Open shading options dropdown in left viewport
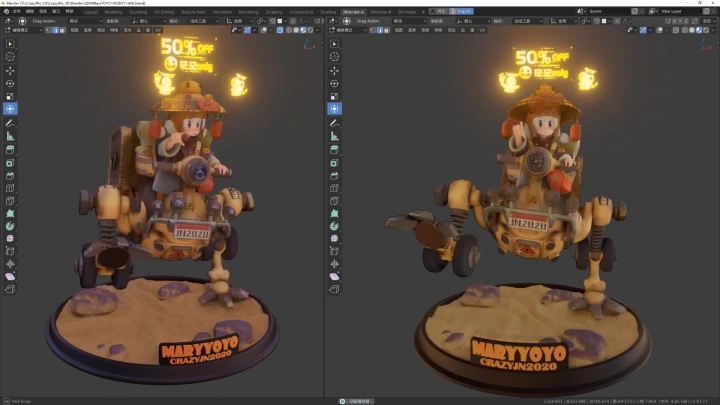Screen dimensions: 720x405 [317, 30]
